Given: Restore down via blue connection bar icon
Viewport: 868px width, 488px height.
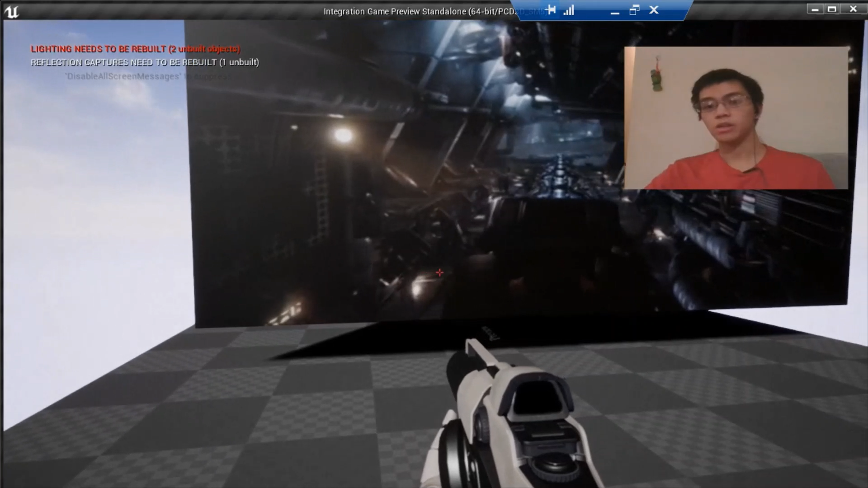Looking at the screenshot, I should point(634,10).
